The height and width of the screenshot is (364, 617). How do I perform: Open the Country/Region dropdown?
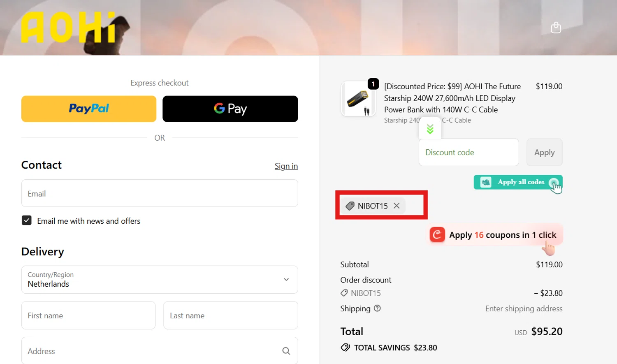tap(160, 280)
